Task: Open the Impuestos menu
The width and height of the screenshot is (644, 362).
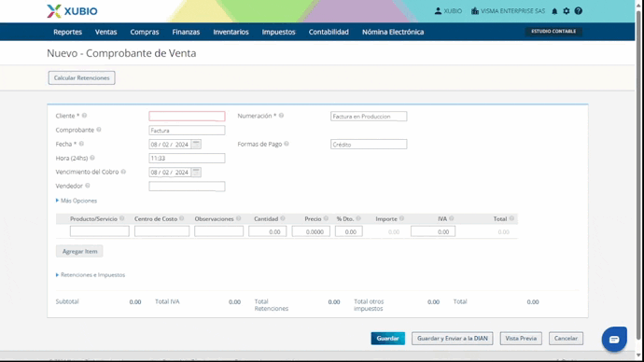Action: click(278, 32)
